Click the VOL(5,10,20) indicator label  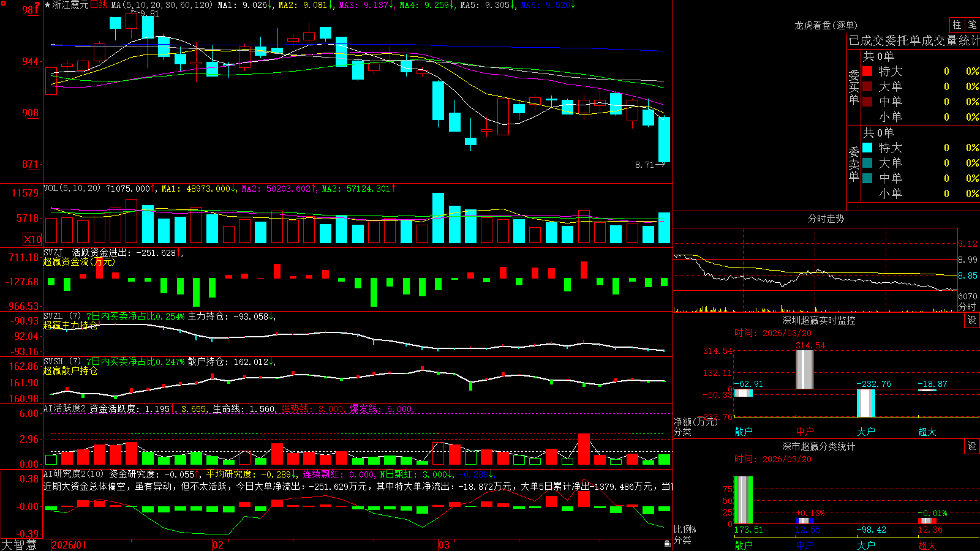(72, 189)
